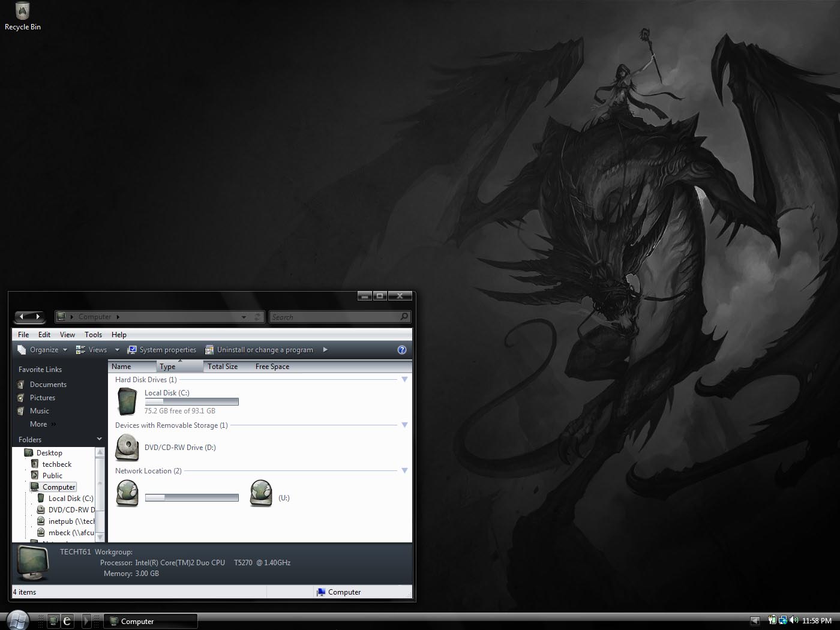Go back with the Explorer back arrow
Viewport: 840px width, 630px height.
[x=22, y=316]
